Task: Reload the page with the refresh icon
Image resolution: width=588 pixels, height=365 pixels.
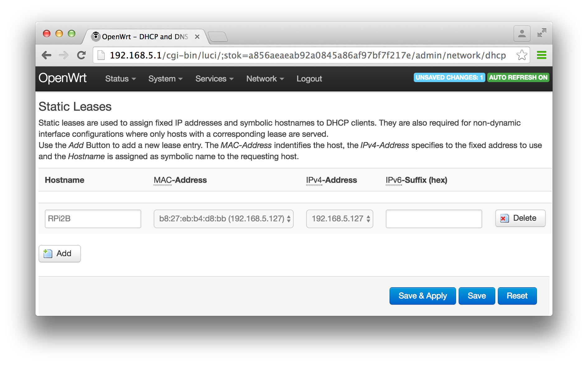Action: click(x=82, y=55)
